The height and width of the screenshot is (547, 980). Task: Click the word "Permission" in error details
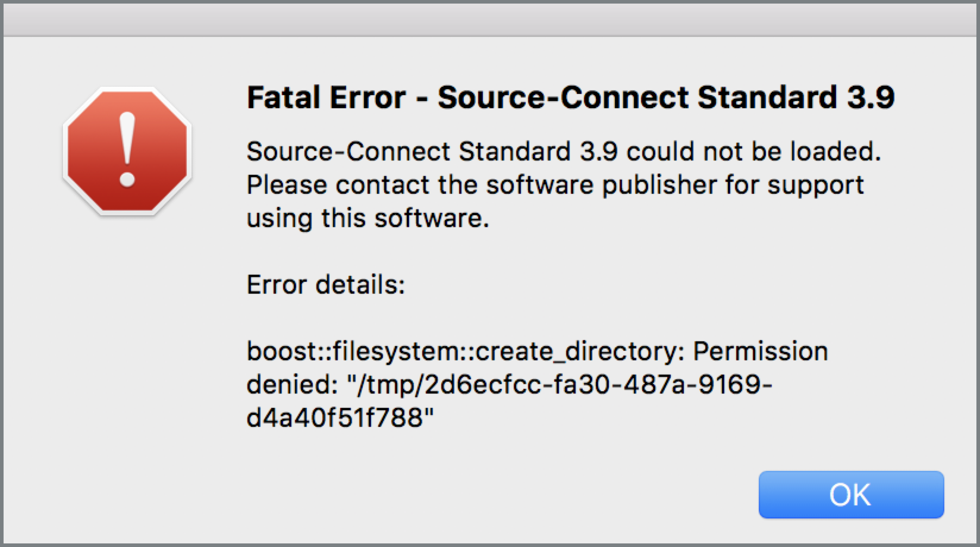(x=761, y=351)
